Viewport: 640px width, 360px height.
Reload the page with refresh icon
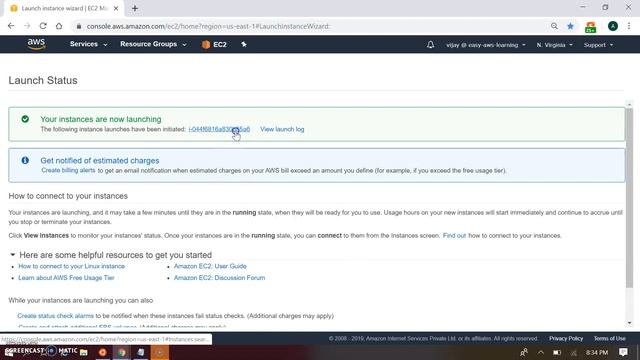point(43,26)
